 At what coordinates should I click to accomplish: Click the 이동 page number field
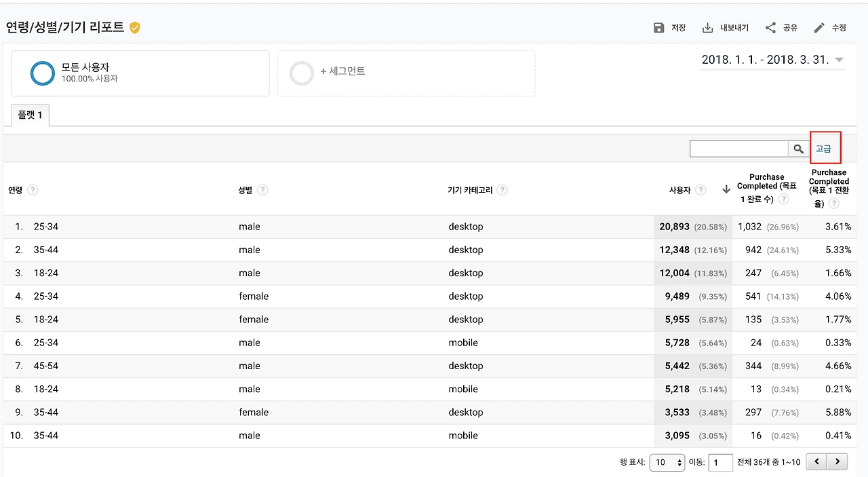(720, 463)
